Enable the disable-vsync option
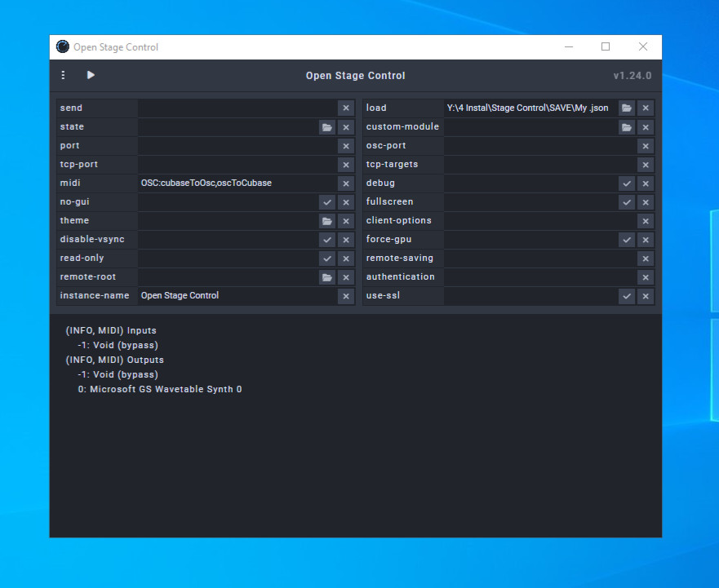719x588 pixels. (x=327, y=240)
